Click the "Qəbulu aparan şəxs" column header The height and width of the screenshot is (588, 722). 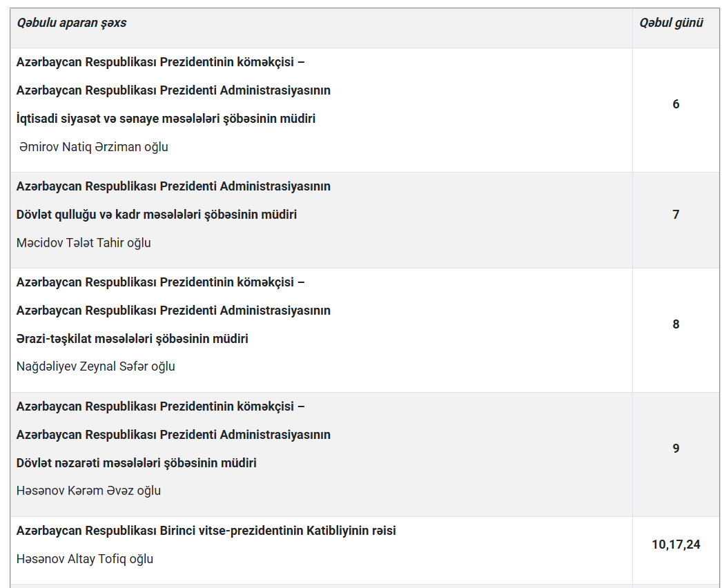click(71, 23)
